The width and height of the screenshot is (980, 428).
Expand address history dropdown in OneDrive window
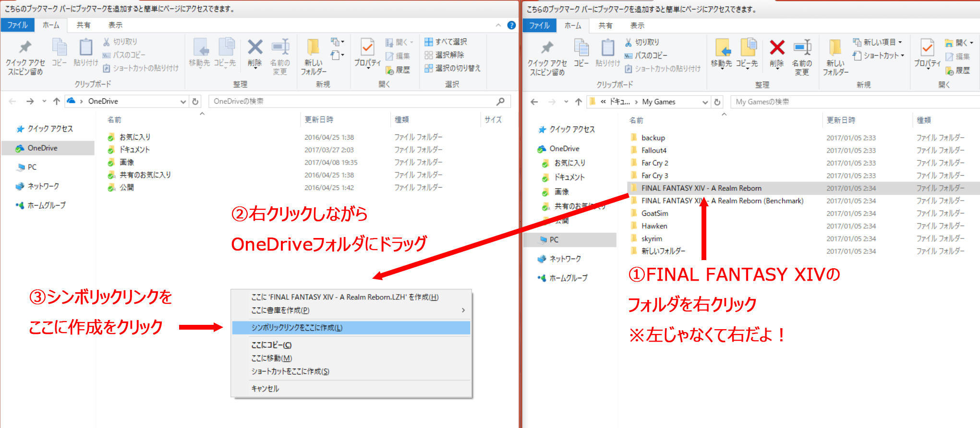coord(183,101)
